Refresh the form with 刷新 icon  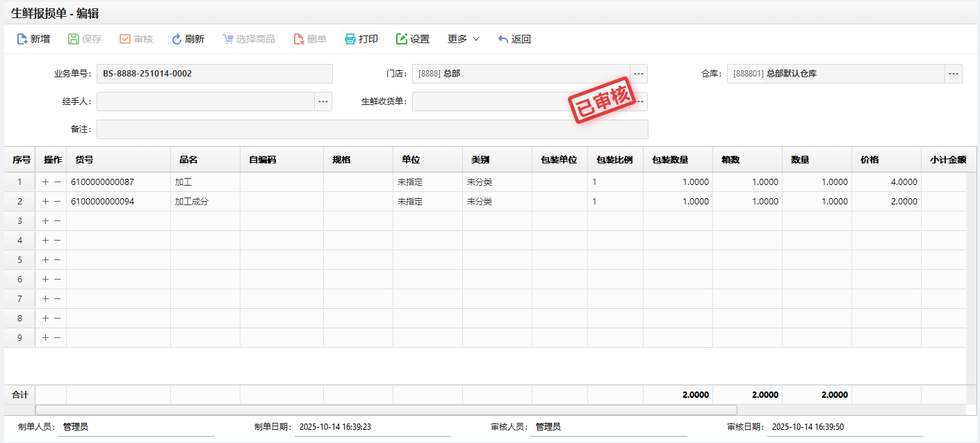[x=177, y=40]
